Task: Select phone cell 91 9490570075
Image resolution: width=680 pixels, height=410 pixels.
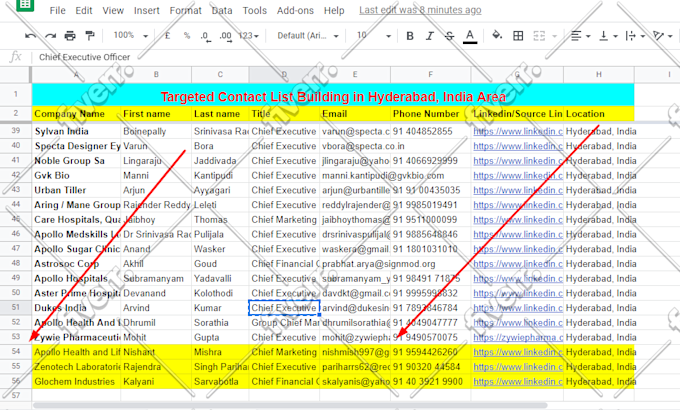Action: click(x=430, y=337)
